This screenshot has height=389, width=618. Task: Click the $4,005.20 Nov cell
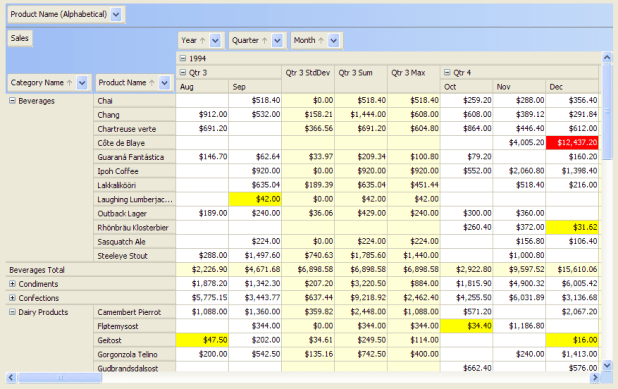pyautogui.click(x=519, y=143)
